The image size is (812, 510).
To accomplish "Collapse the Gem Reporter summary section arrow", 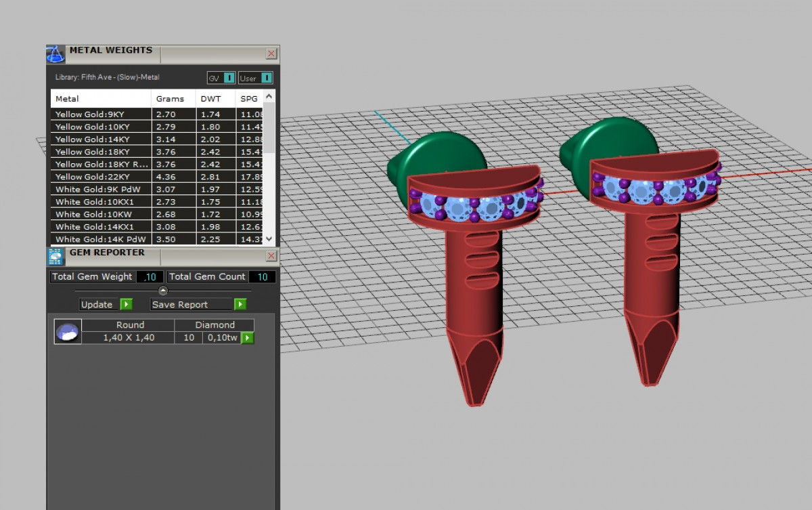I will click(162, 291).
